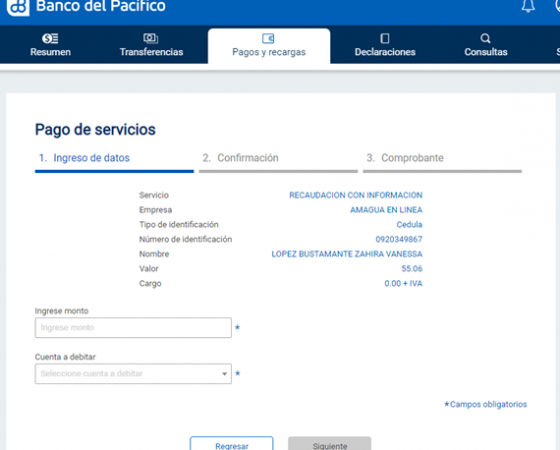Select the Pagos y recargas tab
The width and height of the screenshot is (560, 450).
point(269,46)
